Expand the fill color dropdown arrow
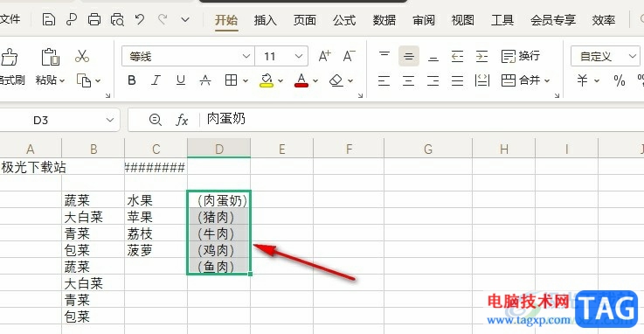 coord(280,81)
